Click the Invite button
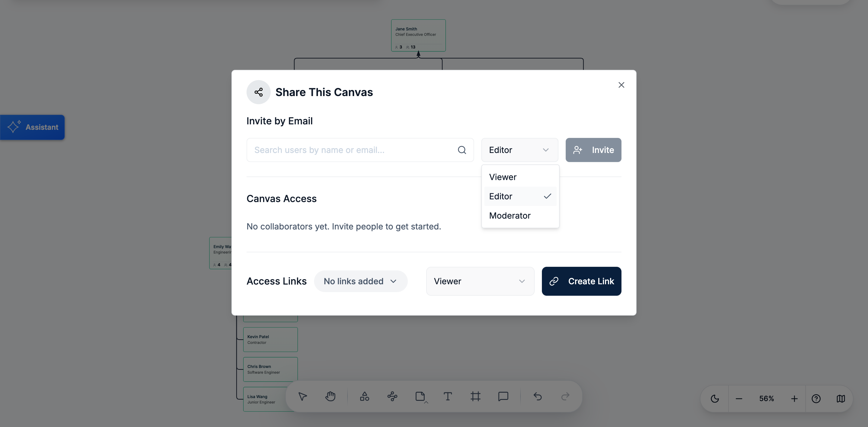Screen dimensions: 868x427 (x=593, y=150)
